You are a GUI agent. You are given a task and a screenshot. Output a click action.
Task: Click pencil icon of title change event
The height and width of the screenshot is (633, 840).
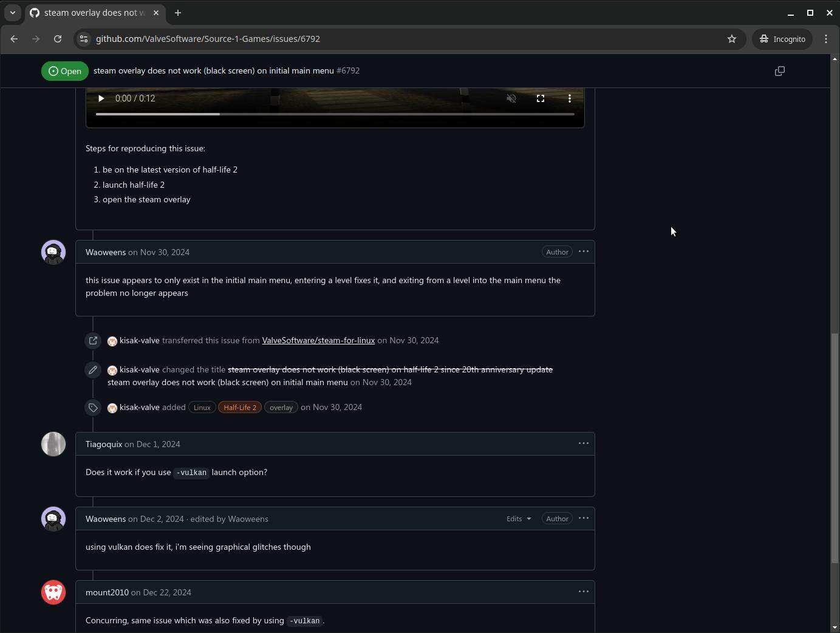(x=93, y=370)
